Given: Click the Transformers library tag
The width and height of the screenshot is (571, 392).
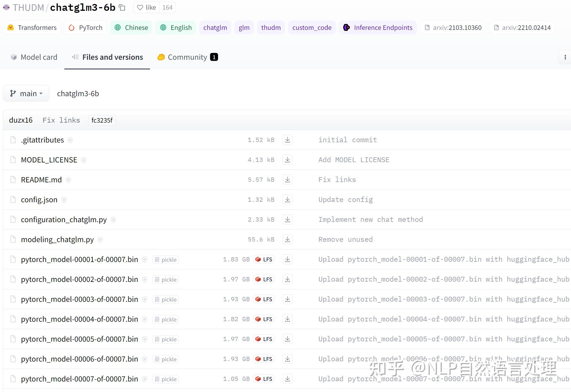Looking at the screenshot, I should tap(32, 27).
